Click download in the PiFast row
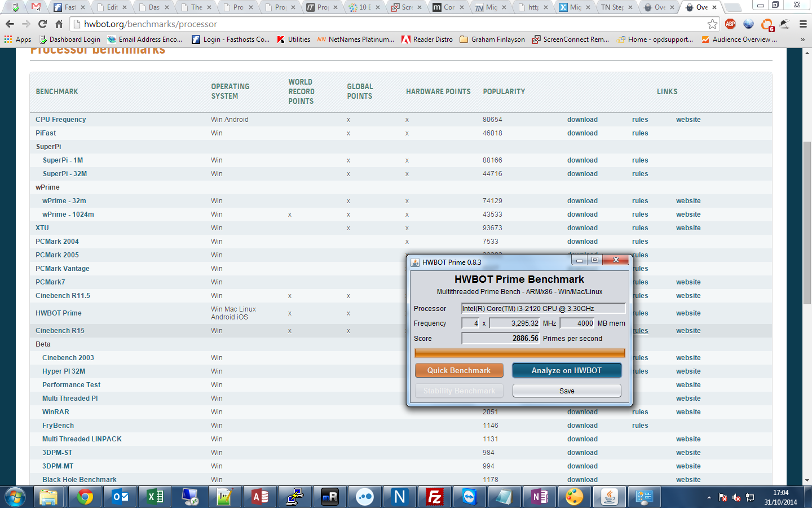812x508 pixels. (582, 133)
